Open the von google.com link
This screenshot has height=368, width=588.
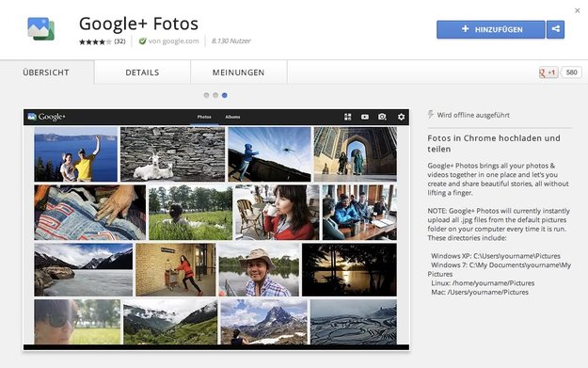click(x=169, y=40)
